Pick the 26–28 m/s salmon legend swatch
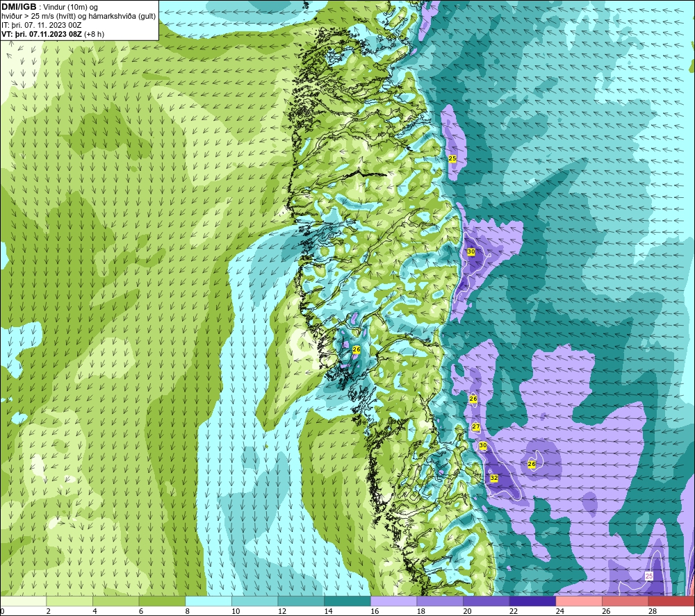This screenshot has height=616, width=695. click(x=625, y=601)
